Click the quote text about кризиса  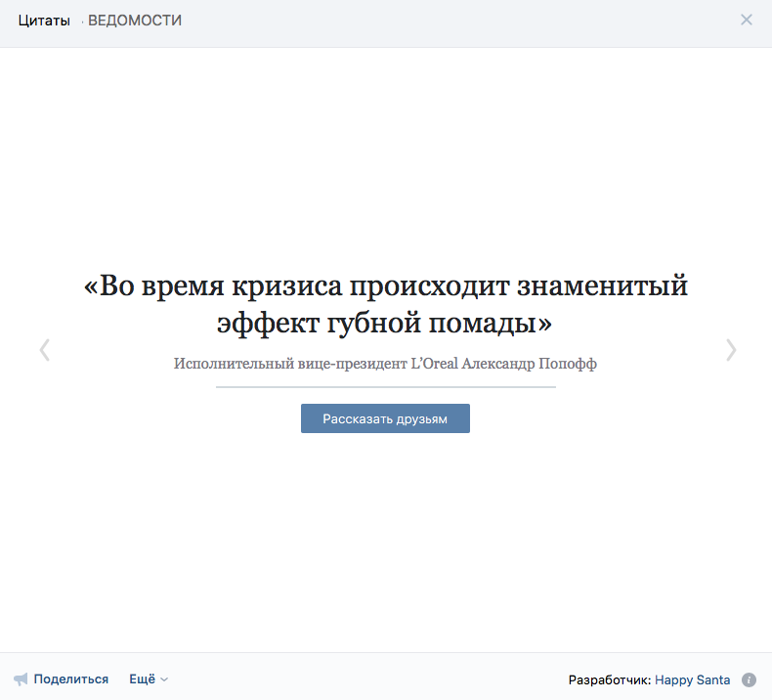385,304
